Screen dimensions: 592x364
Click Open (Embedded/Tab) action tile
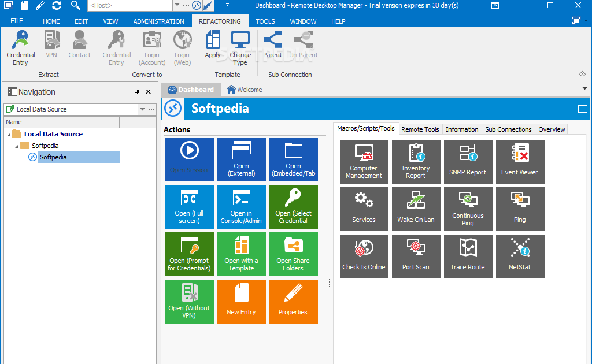coord(293,159)
